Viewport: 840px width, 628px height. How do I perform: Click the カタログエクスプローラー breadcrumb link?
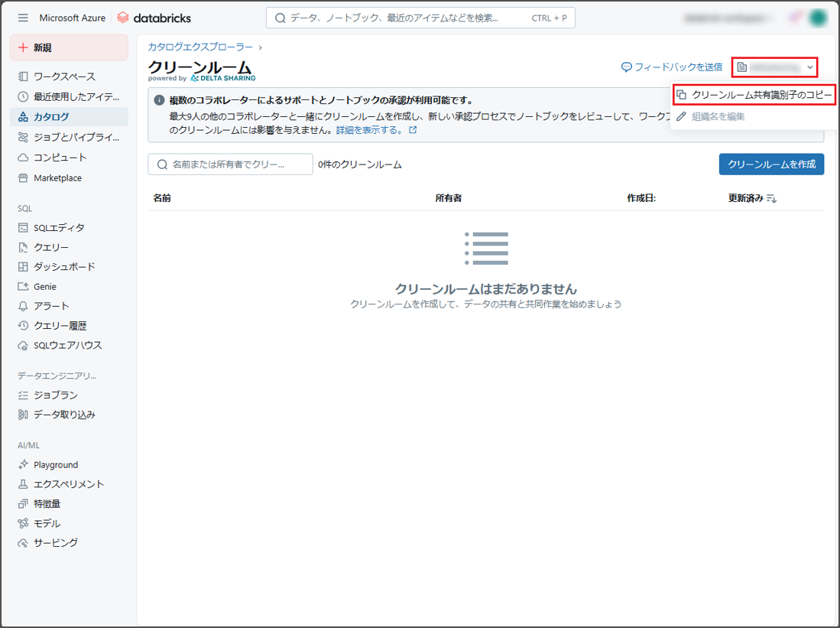[200, 47]
